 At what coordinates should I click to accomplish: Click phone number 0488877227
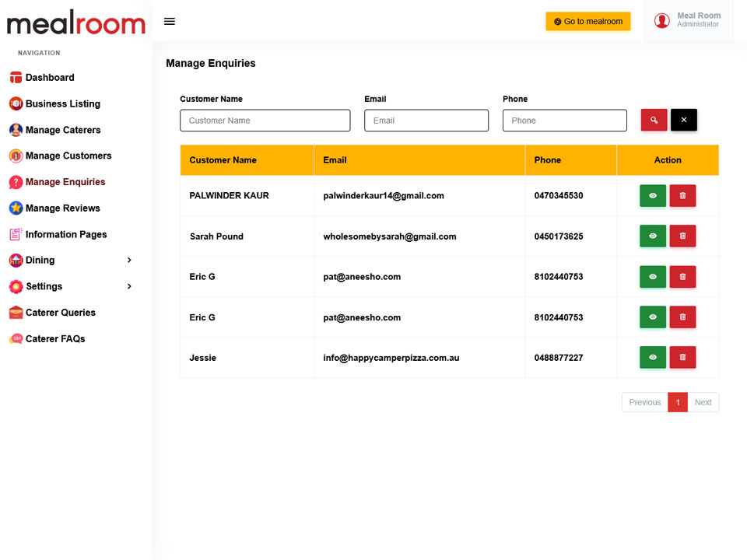click(559, 358)
